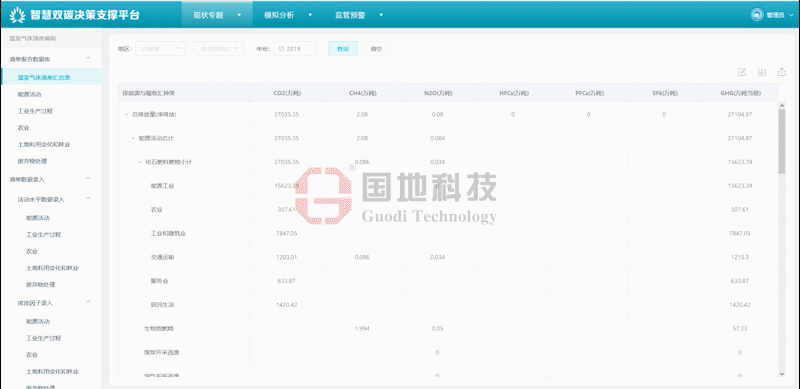Collapse the 能源活动总计 table row

pyautogui.click(x=133, y=138)
